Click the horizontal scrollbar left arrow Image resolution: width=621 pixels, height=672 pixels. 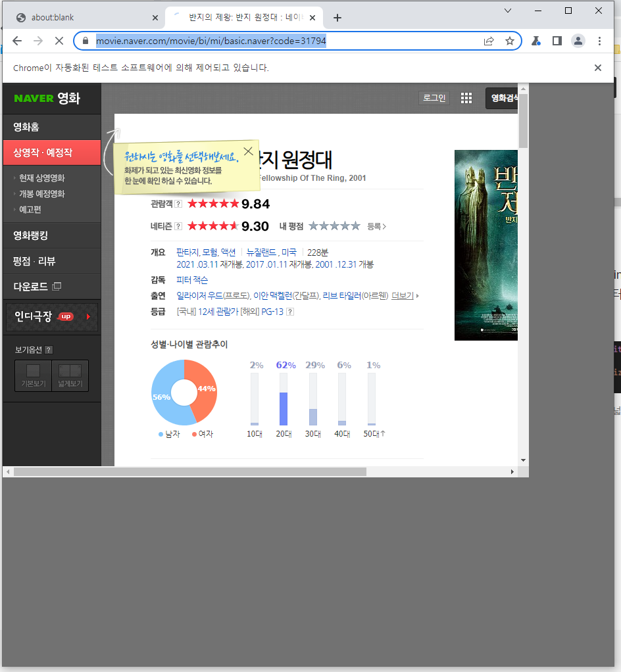8,472
